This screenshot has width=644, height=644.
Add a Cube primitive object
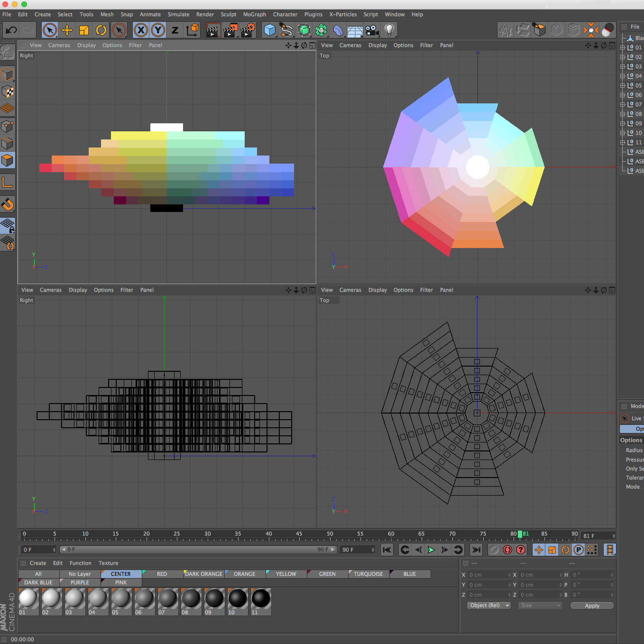point(269,30)
